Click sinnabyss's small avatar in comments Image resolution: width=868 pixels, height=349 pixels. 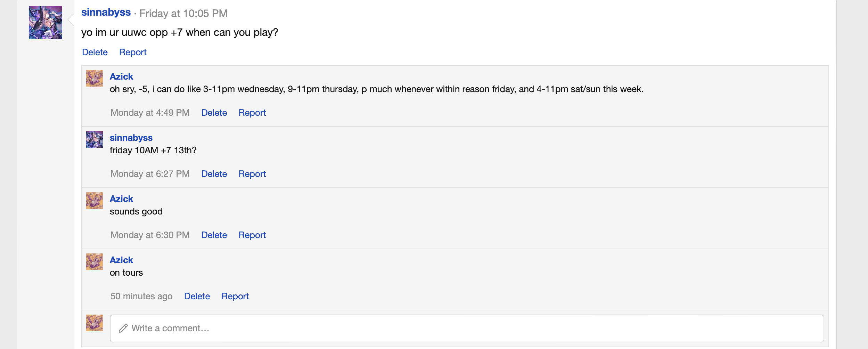[95, 139]
